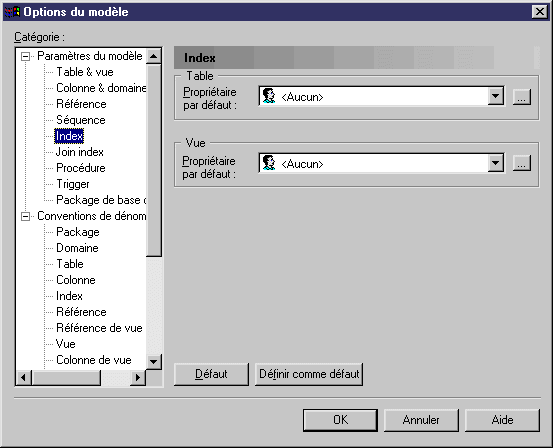This screenshot has width=553, height=448.
Task: Select Référence de vue under naming conventions
Action: click(x=99, y=328)
